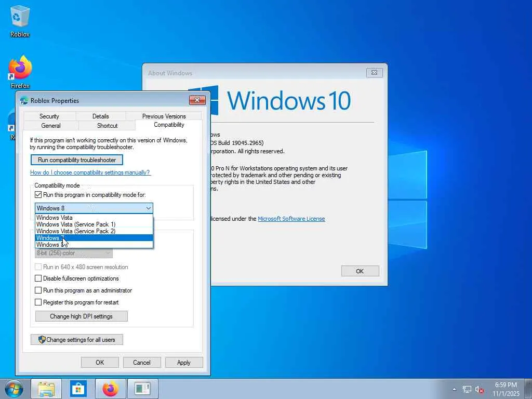Open the Firefox desktop shortcut

[x=20, y=72]
